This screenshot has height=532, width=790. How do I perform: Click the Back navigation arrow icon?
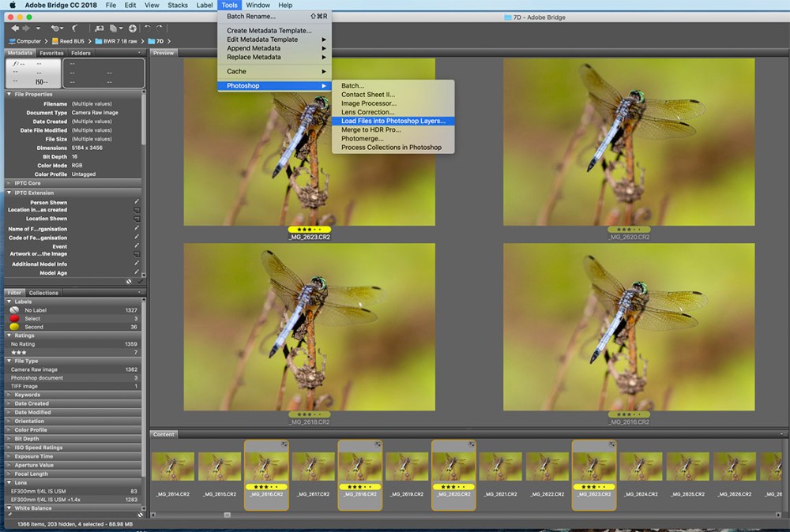pos(13,28)
